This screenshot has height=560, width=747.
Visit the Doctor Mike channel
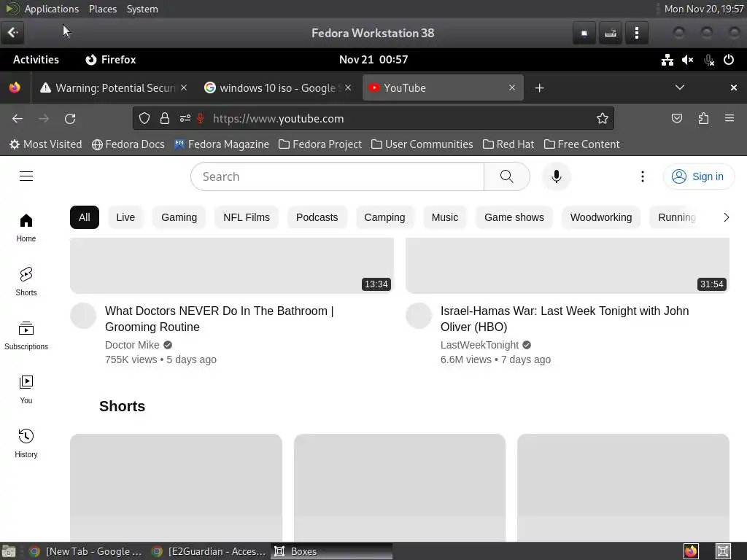132,345
